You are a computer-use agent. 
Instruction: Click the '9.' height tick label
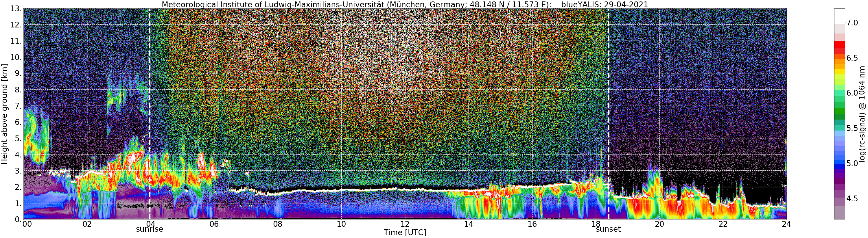[19, 73]
